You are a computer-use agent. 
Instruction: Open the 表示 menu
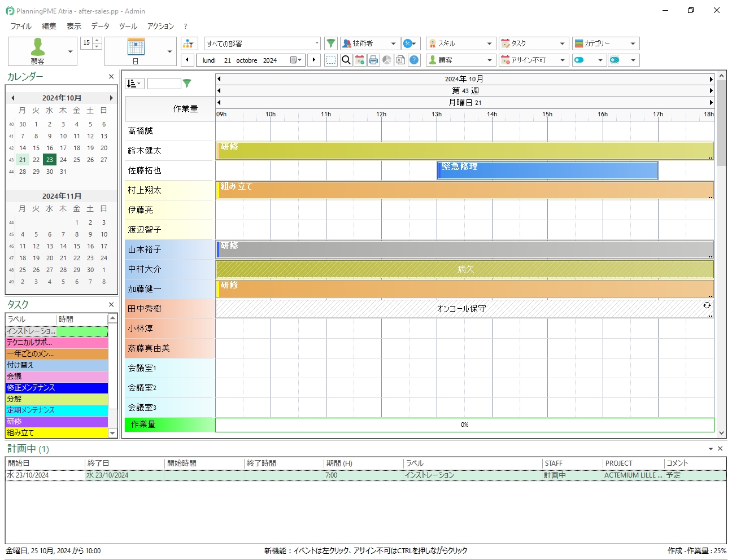(x=74, y=26)
